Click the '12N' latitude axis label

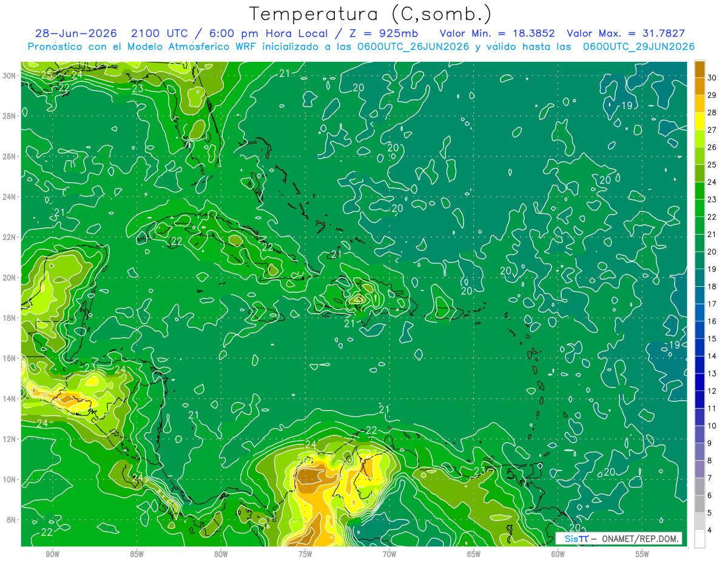tap(10, 439)
